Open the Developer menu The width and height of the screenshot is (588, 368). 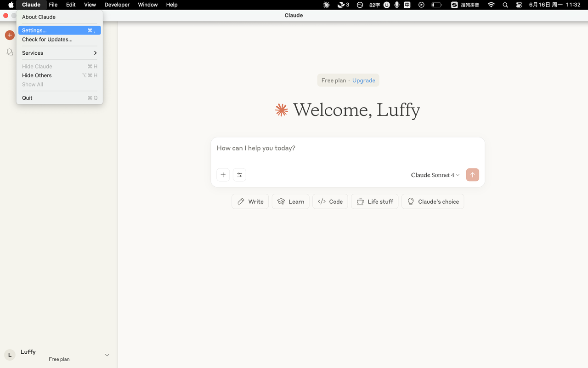click(117, 5)
